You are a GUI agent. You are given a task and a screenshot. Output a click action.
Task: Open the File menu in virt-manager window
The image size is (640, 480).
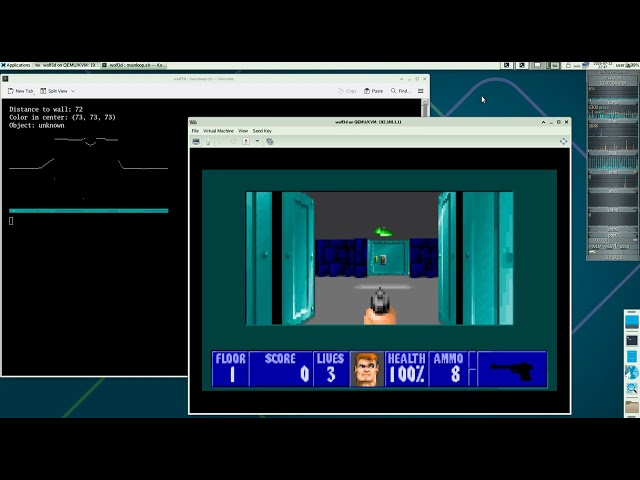coord(195,131)
